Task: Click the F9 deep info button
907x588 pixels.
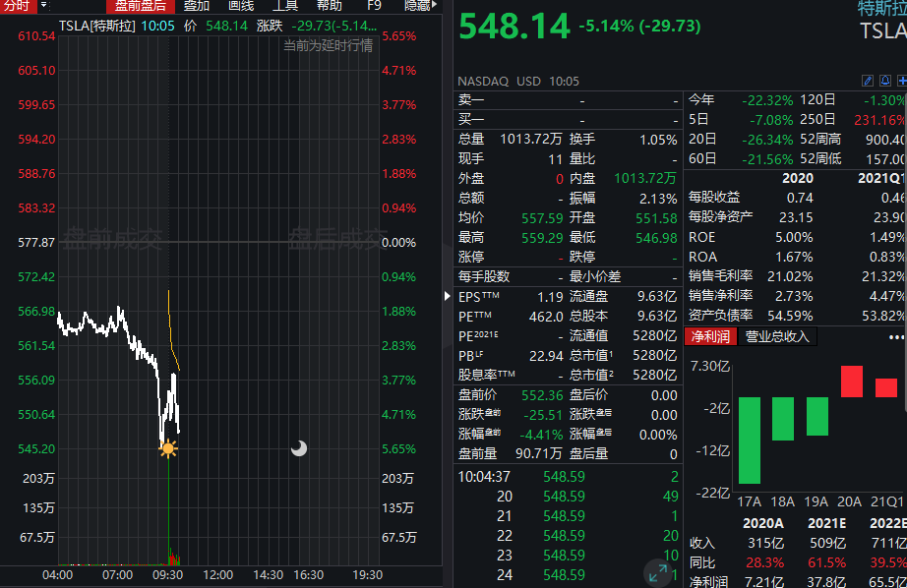Action: pyautogui.click(x=374, y=6)
